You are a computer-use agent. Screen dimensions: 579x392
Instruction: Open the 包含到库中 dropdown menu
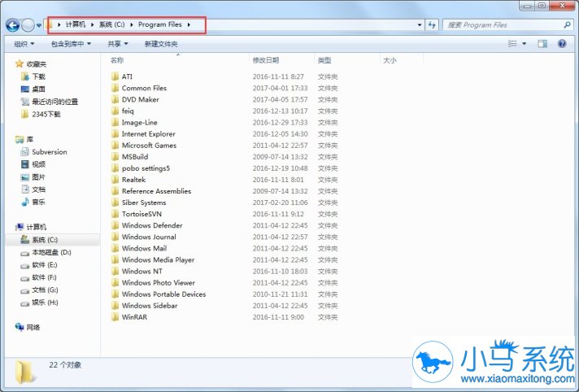(x=71, y=44)
